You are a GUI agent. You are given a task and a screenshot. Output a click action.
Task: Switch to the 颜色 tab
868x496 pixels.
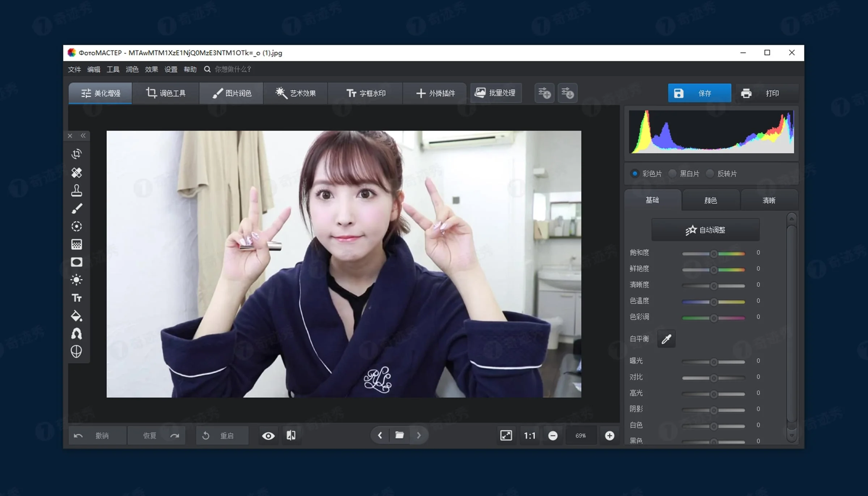coord(710,200)
